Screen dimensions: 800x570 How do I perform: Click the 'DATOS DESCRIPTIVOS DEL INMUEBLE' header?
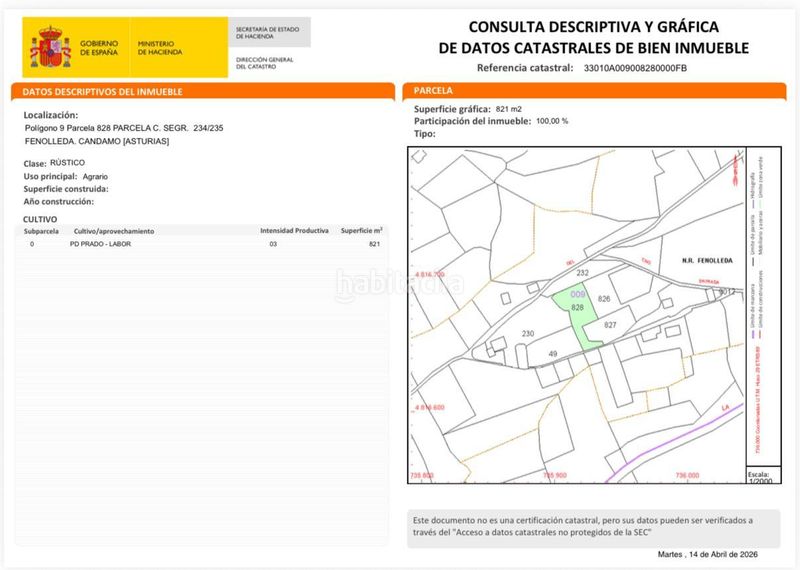(103, 92)
